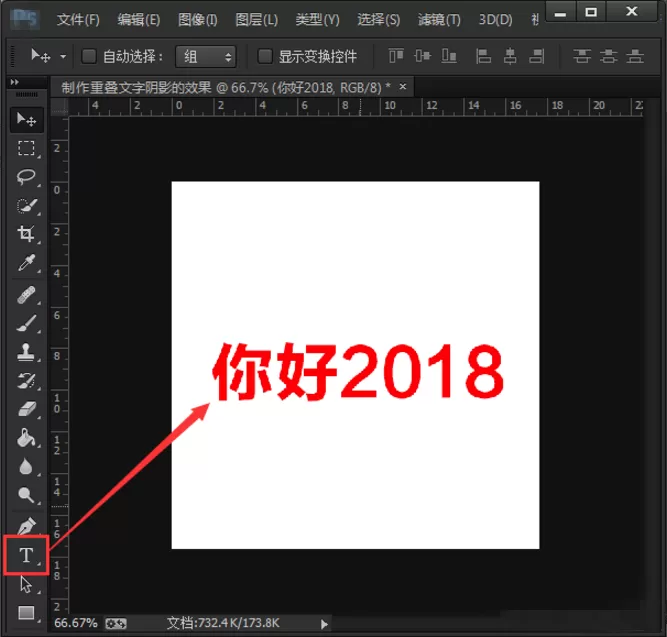This screenshot has height=637, width=667.
Task: Click the options bar gripper handle
Action: pyautogui.click(x=13, y=56)
